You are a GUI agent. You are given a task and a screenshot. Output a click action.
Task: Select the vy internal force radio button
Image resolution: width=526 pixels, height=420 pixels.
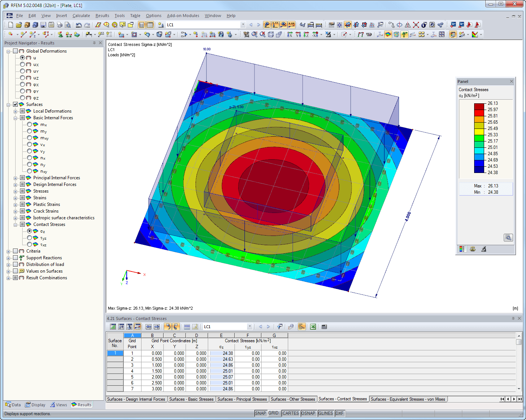coord(30,151)
